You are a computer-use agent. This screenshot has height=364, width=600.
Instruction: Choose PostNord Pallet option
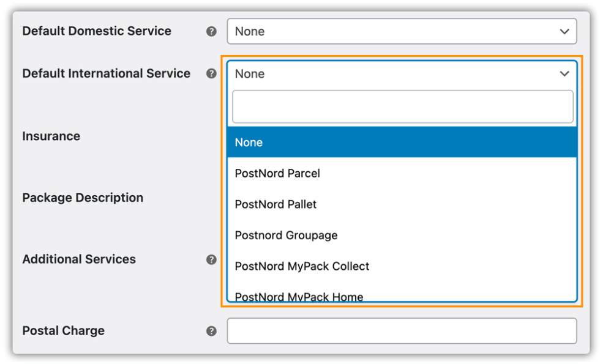click(x=402, y=204)
